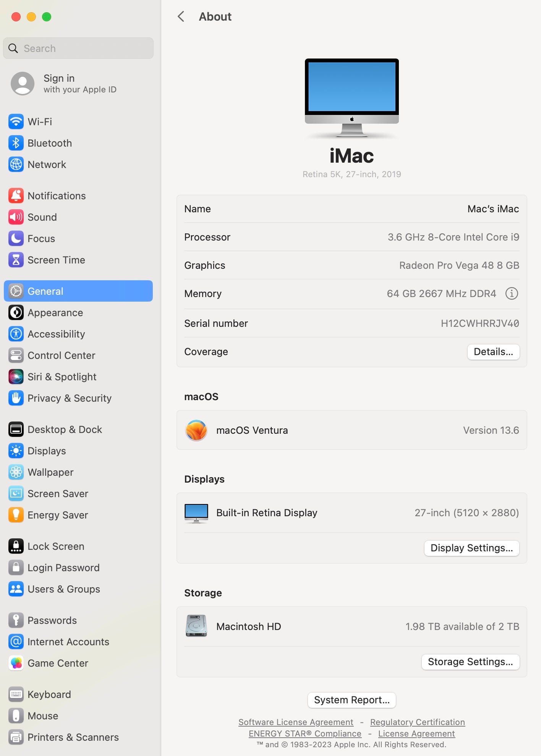Click 1.98 TB available of 2 TB

[462, 627]
